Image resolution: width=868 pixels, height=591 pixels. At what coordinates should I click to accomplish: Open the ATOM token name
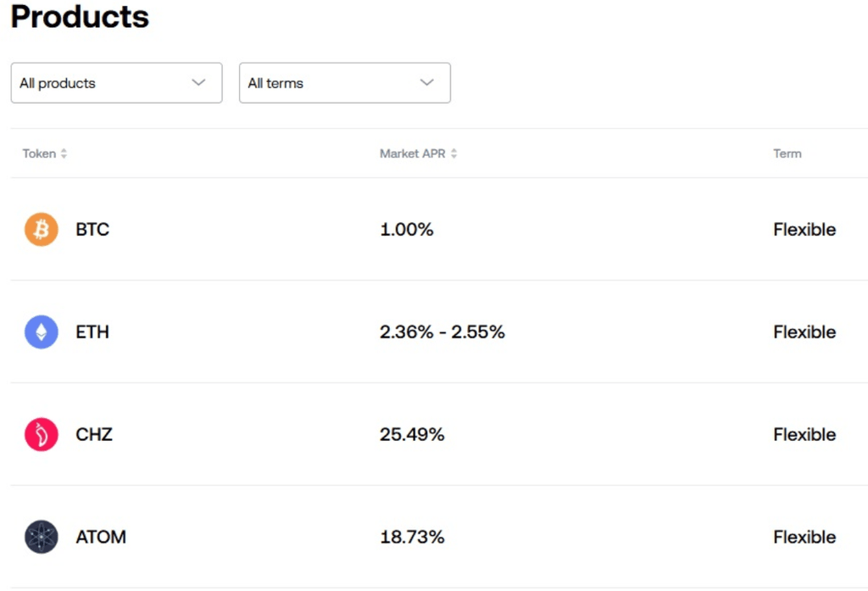pos(101,538)
